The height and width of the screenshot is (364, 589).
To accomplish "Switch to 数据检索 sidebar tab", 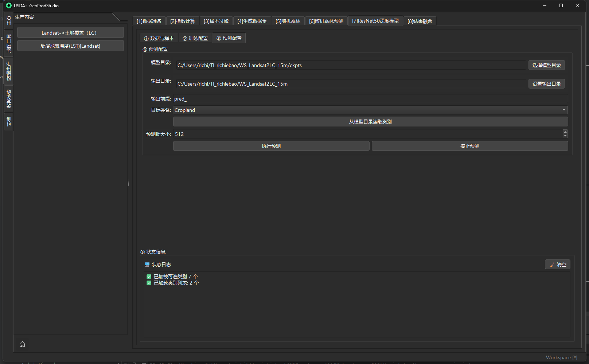I will [x=9, y=99].
